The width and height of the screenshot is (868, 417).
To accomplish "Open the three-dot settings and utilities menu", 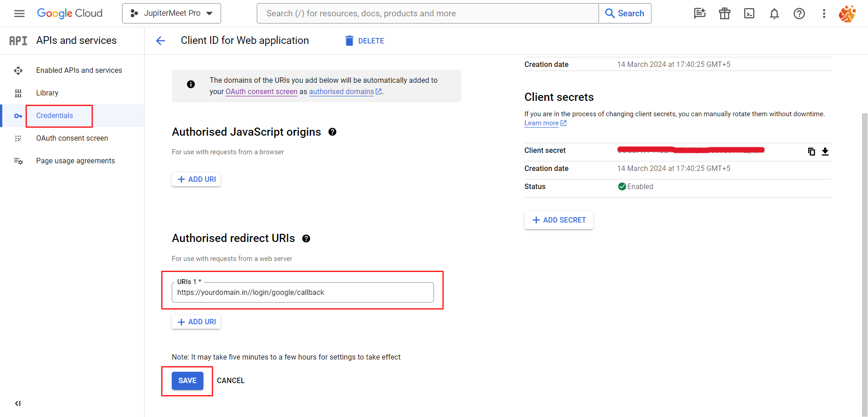I will (x=824, y=14).
